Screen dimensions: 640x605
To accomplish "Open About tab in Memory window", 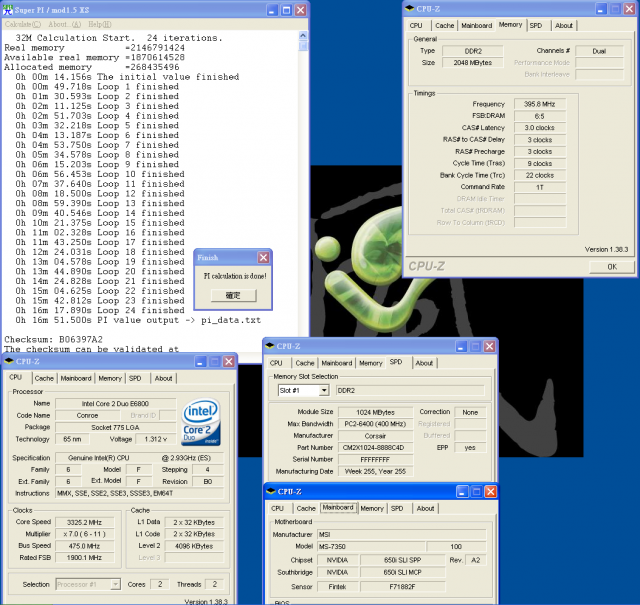I will click(x=564, y=25).
